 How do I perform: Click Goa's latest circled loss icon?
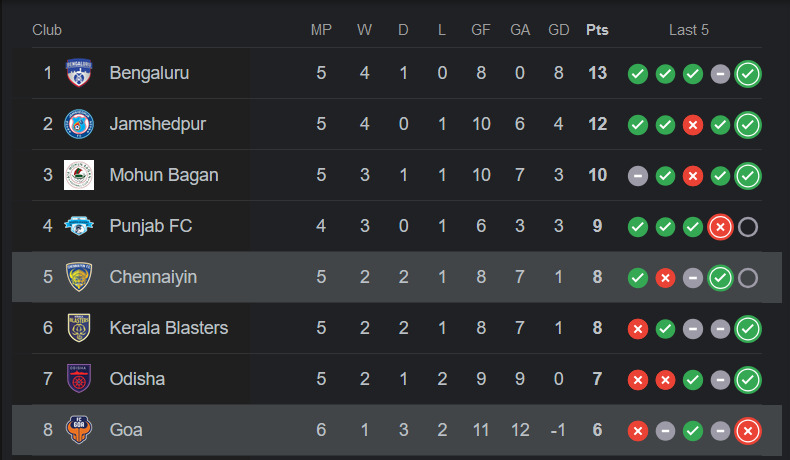pyautogui.click(x=747, y=431)
